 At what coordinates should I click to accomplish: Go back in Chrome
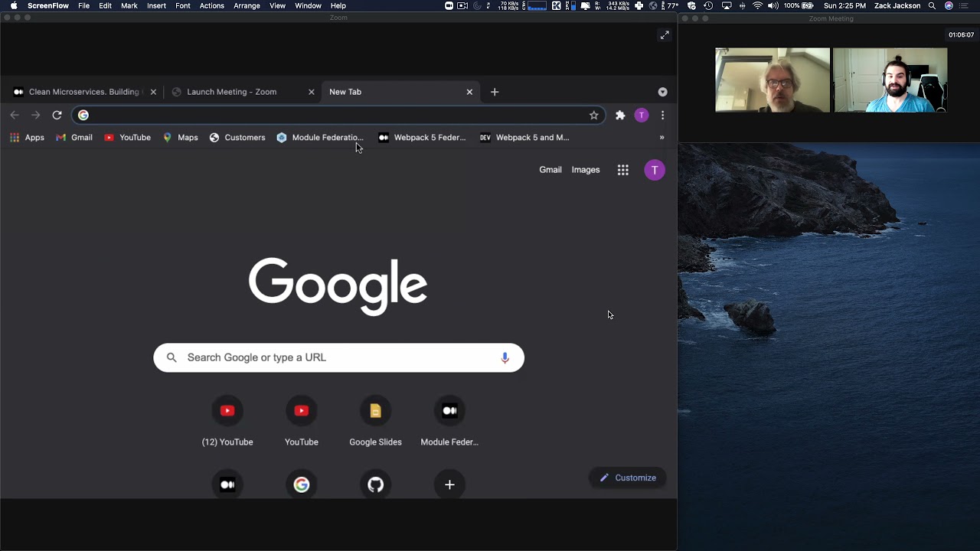click(15, 115)
